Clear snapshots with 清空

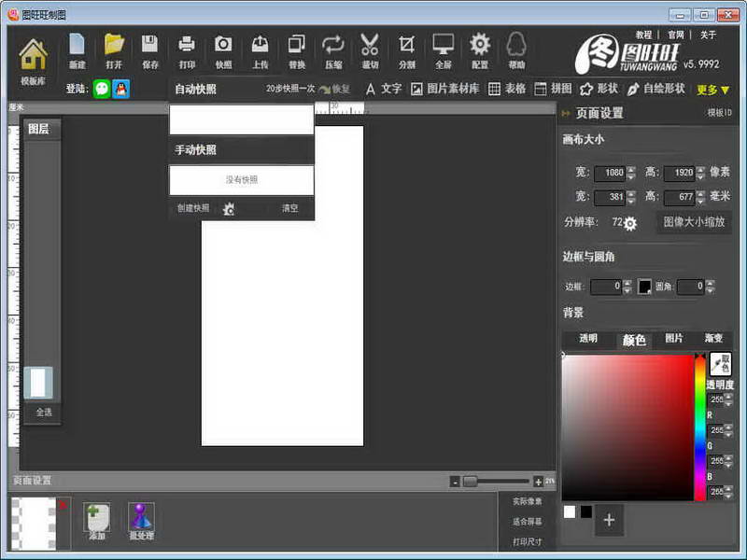(289, 208)
